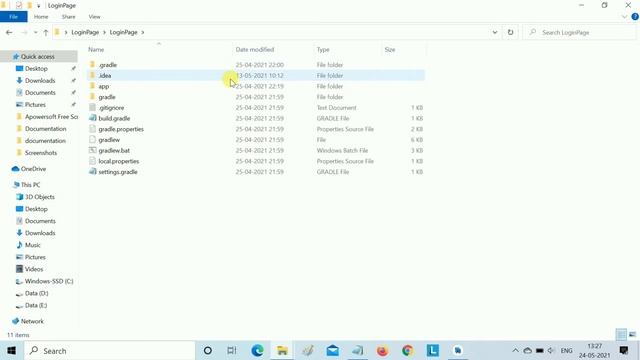Sort by Size column header

pos(390,49)
